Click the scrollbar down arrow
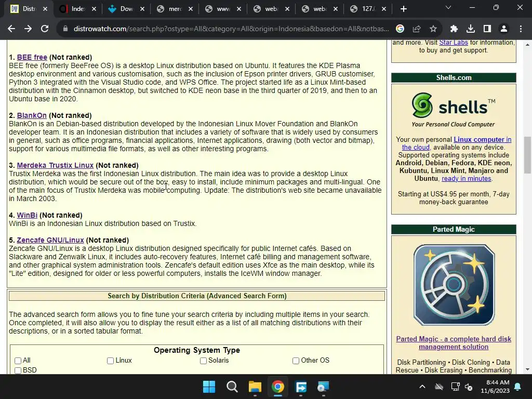Viewport: 532px width, 399px height. tap(527, 369)
